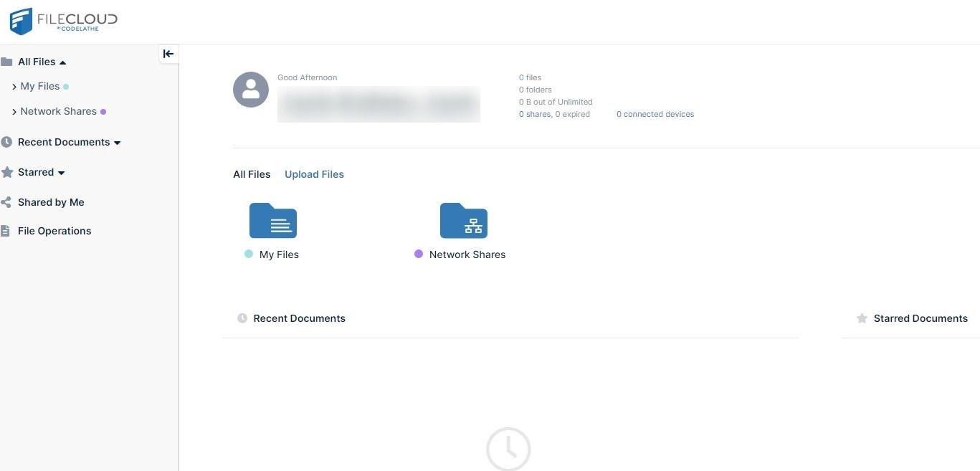Collapse the left sidebar with the arrow button
This screenshot has width=980, height=471.
(168, 53)
